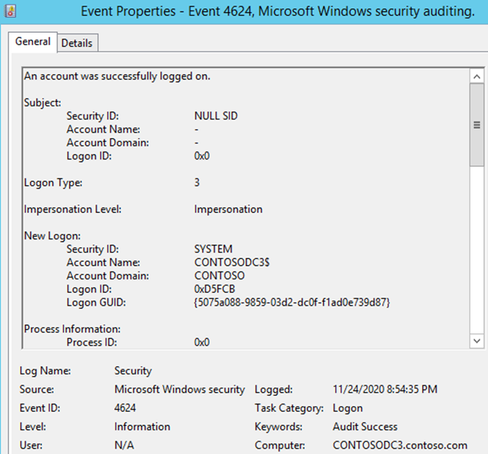This screenshot has height=454, width=488.
Task: Click the 'Process Information:' heading
Action: pos(72,329)
